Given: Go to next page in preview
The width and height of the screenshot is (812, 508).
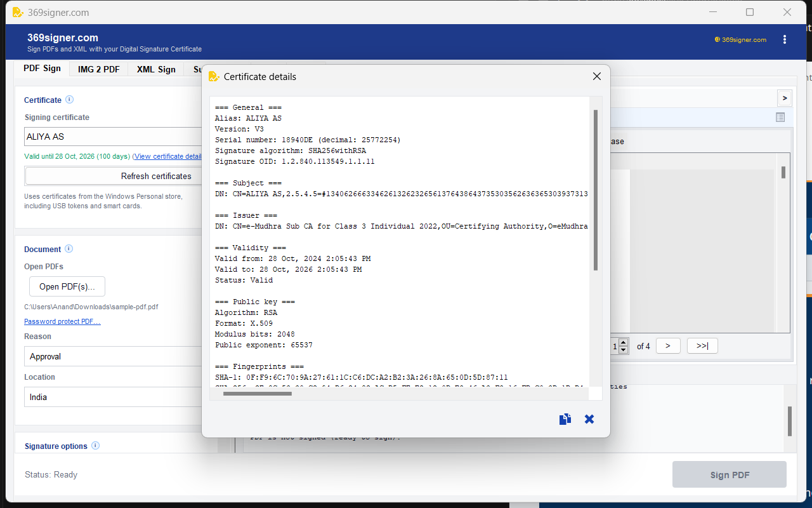Looking at the screenshot, I should [x=668, y=345].
